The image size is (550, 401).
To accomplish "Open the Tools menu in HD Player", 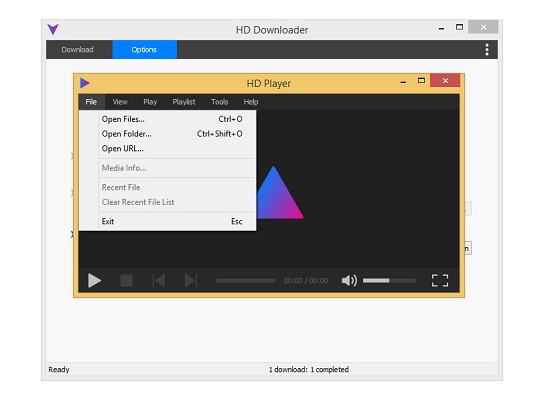I will click(220, 102).
